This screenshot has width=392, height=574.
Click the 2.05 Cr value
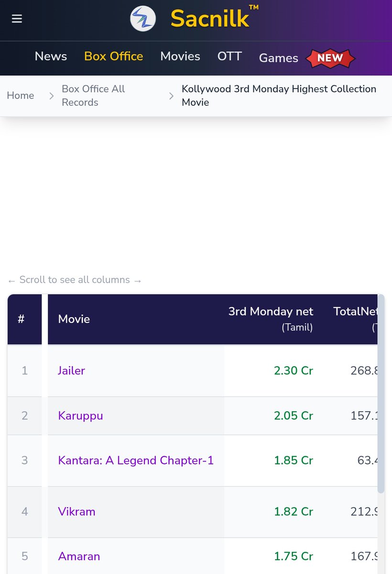click(x=294, y=416)
